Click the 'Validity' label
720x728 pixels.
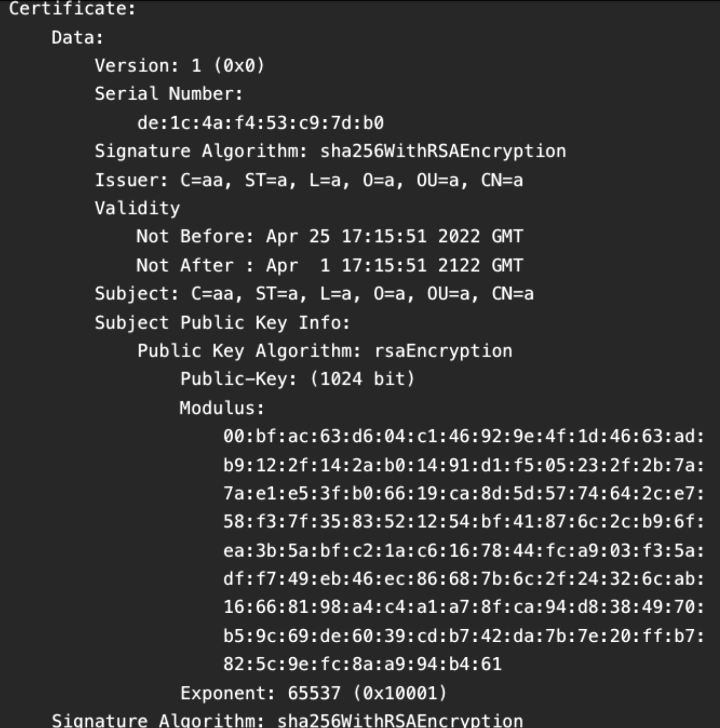(x=137, y=208)
